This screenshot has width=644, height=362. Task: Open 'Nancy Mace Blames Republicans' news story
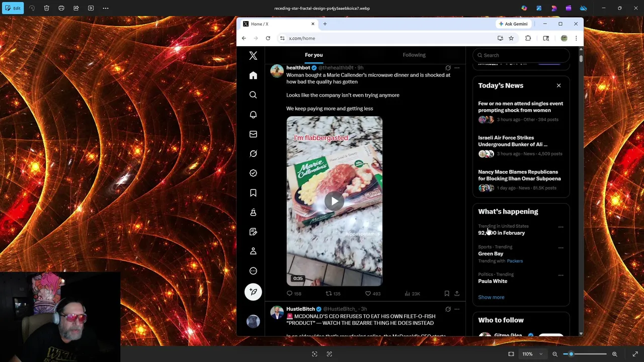point(519,175)
